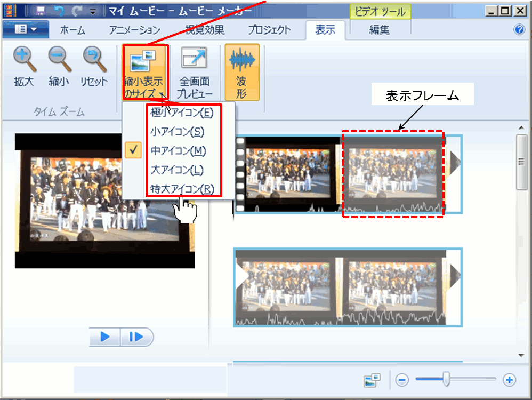This screenshot has height=400, width=532.
Task: Switch to the アニメーション tab
Action: 134,30
